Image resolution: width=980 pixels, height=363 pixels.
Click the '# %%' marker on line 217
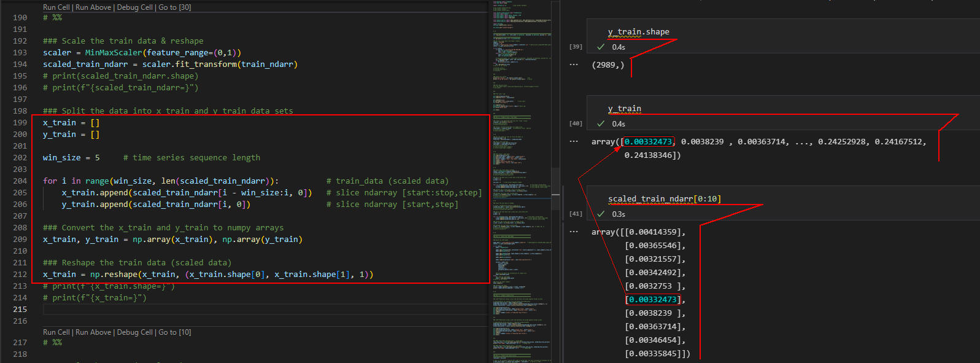click(52, 343)
